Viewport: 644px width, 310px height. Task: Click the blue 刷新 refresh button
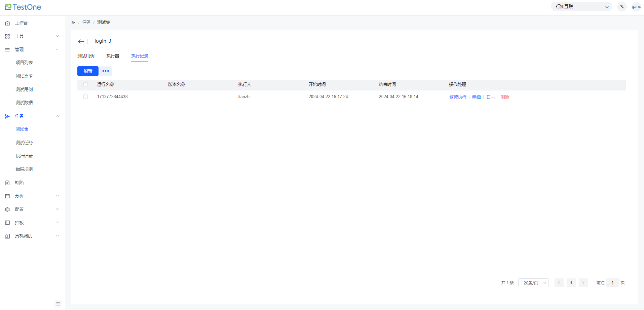pos(88,71)
